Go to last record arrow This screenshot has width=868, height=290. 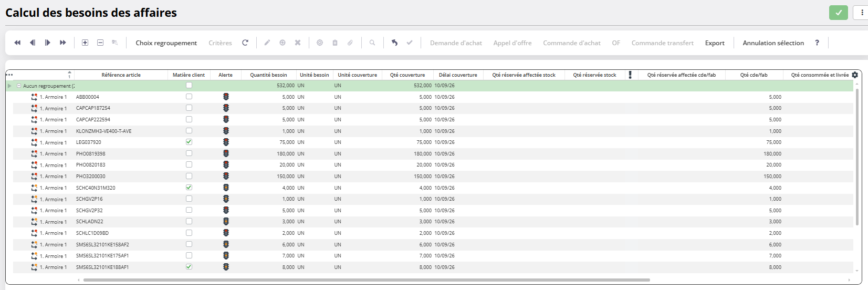[x=63, y=43]
